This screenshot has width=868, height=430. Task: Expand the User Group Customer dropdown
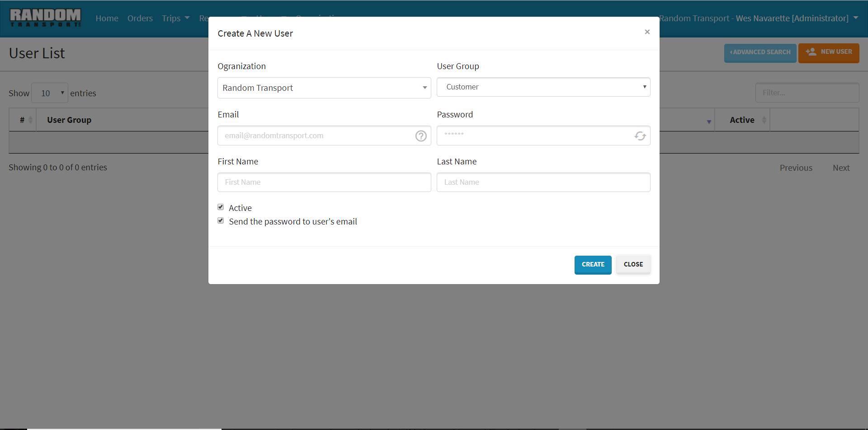pyautogui.click(x=543, y=87)
